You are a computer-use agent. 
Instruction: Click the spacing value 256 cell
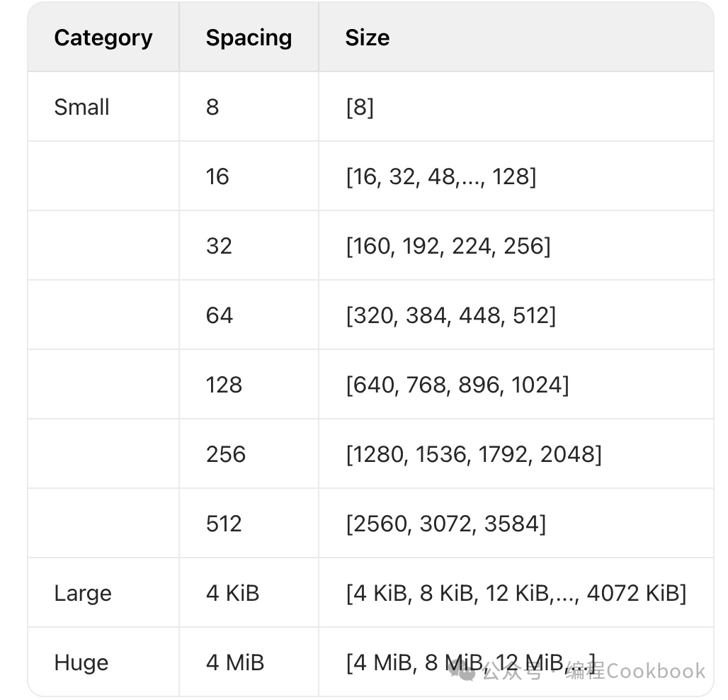point(226,454)
